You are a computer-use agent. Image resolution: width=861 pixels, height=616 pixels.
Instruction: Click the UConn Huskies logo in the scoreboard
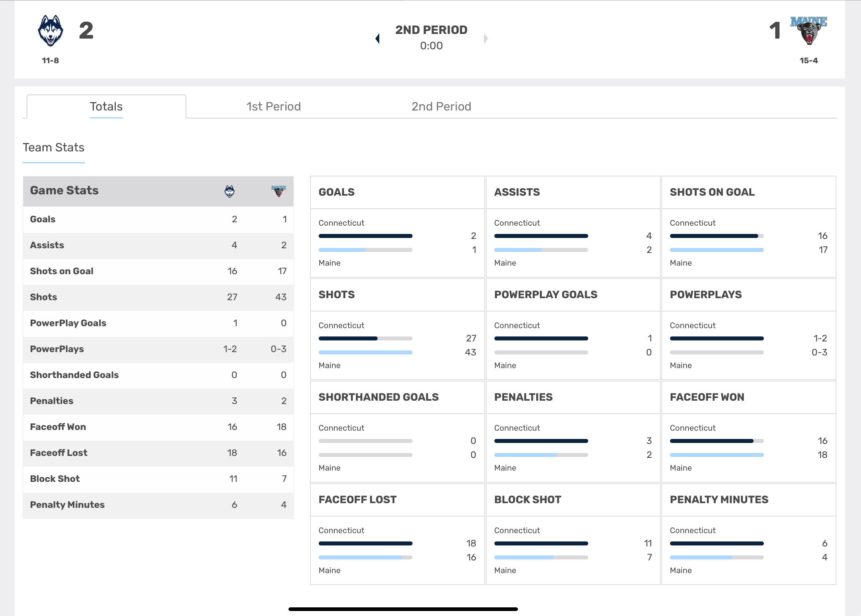point(51,31)
